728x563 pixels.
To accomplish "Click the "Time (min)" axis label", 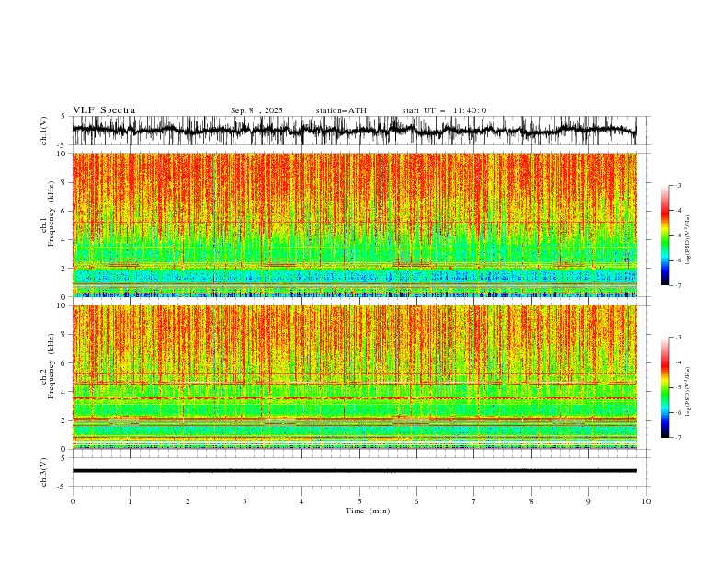I will tap(368, 511).
